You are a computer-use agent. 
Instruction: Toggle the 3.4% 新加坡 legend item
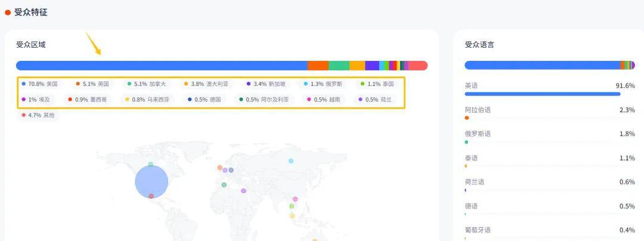pos(265,84)
